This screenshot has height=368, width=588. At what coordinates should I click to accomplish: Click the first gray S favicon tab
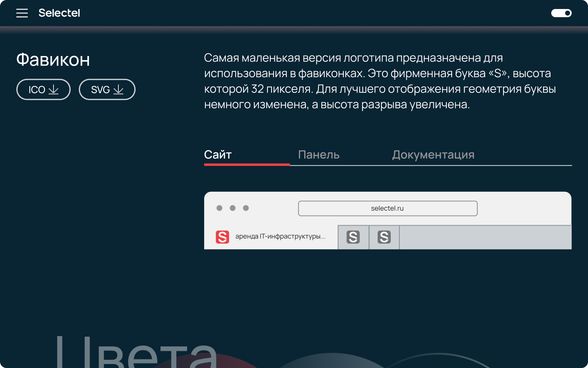pyautogui.click(x=354, y=237)
